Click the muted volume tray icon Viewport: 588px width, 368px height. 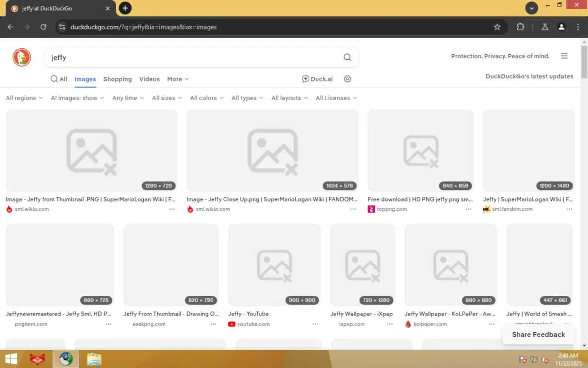[x=546, y=360]
